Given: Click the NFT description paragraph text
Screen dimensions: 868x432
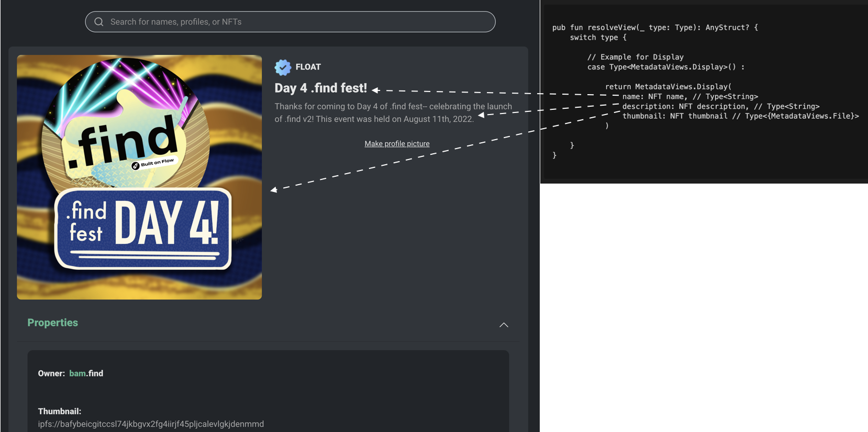Looking at the screenshot, I should click(x=393, y=112).
